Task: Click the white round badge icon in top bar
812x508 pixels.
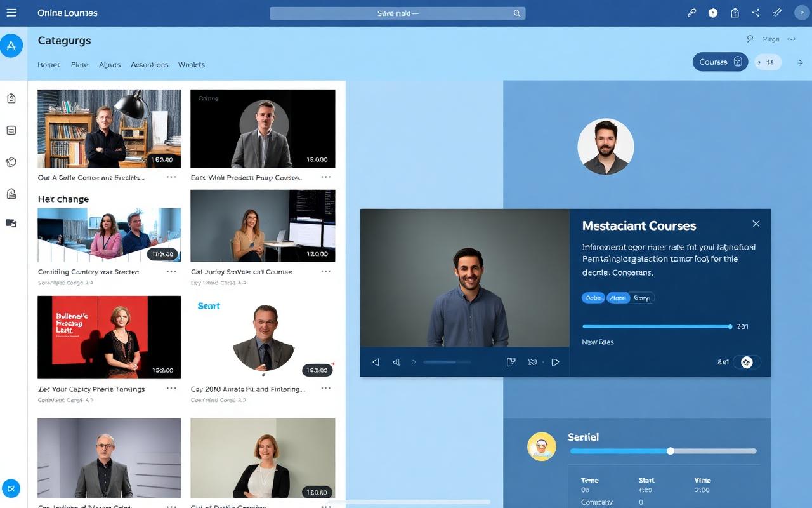Action: click(713, 13)
